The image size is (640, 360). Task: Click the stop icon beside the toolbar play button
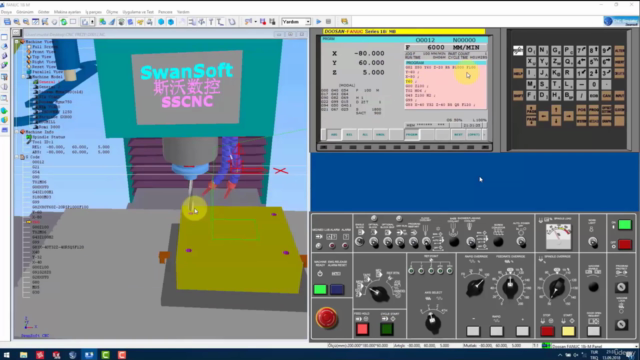point(329,22)
